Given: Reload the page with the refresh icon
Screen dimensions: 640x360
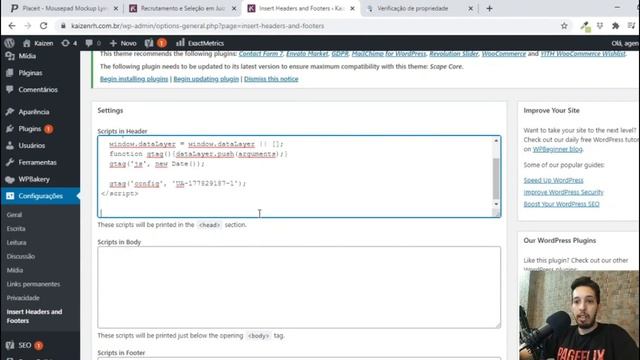Looking at the screenshot, I should coord(43,26).
